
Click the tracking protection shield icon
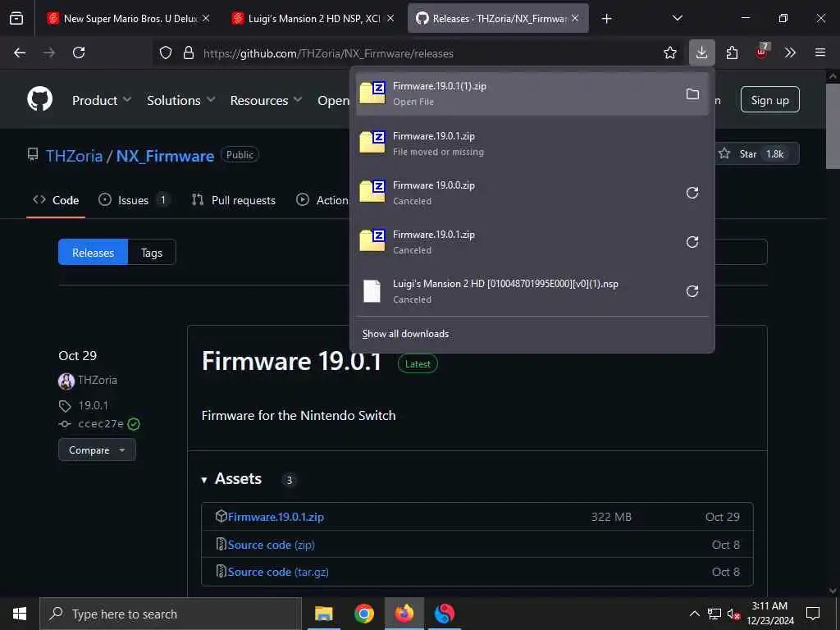tap(166, 52)
